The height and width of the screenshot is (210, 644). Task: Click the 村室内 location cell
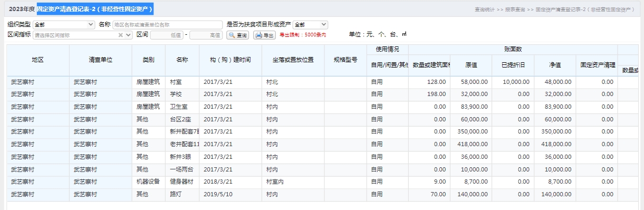[x=293, y=182]
